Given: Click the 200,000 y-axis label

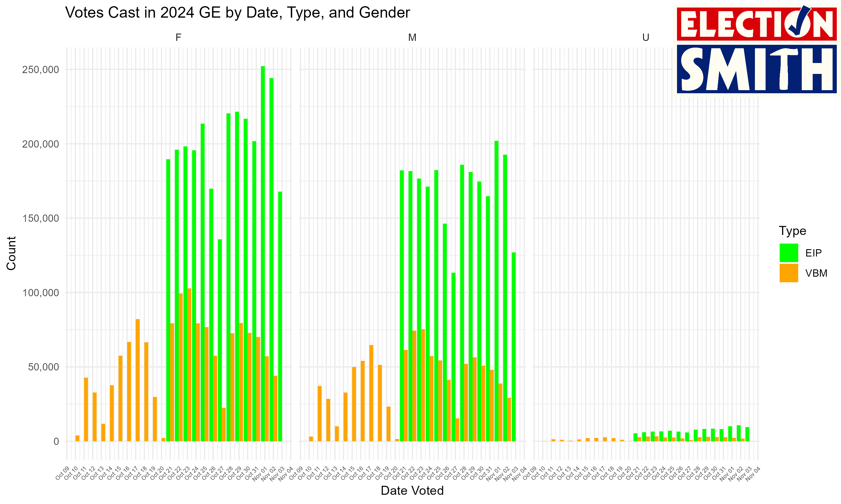Looking at the screenshot, I should 40,144.
